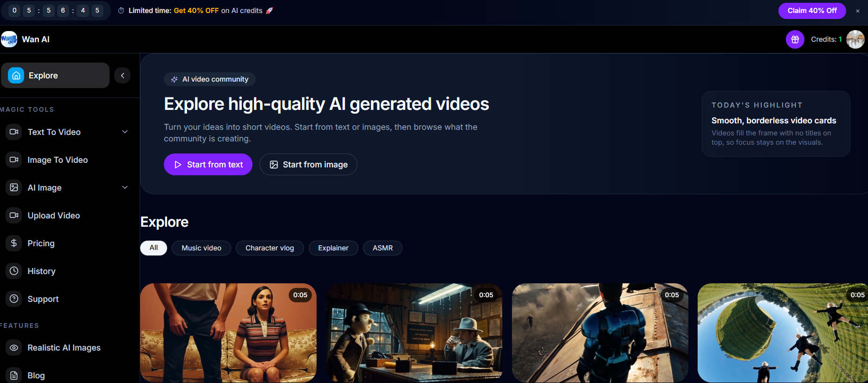Dismiss the limited time offer banner
This screenshot has width=868, height=383.
[x=858, y=11]
